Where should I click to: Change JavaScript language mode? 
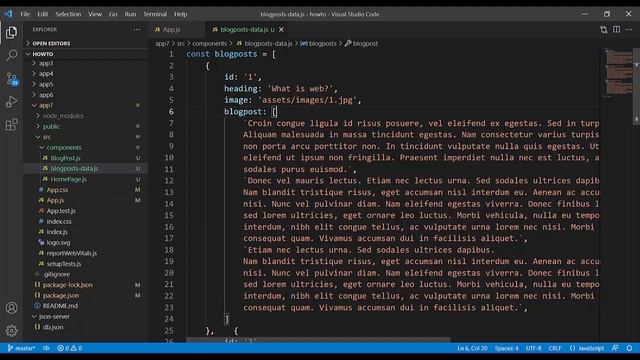587,348
